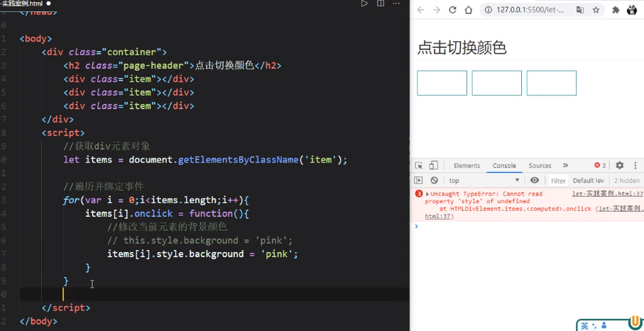Open the top JavaScript context dropdown
The width and height of the screenshot is (644, 331).
click(x=484, y=180)
